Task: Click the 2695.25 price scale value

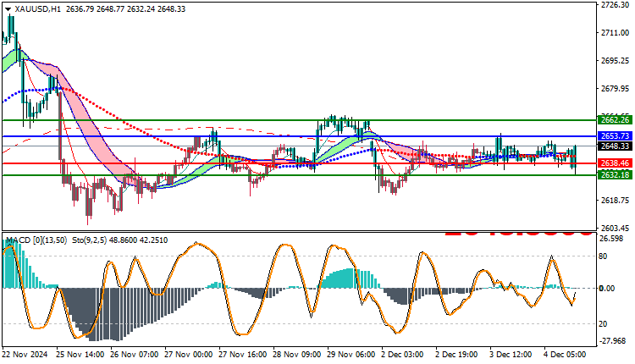Action: tap(616, 60)
